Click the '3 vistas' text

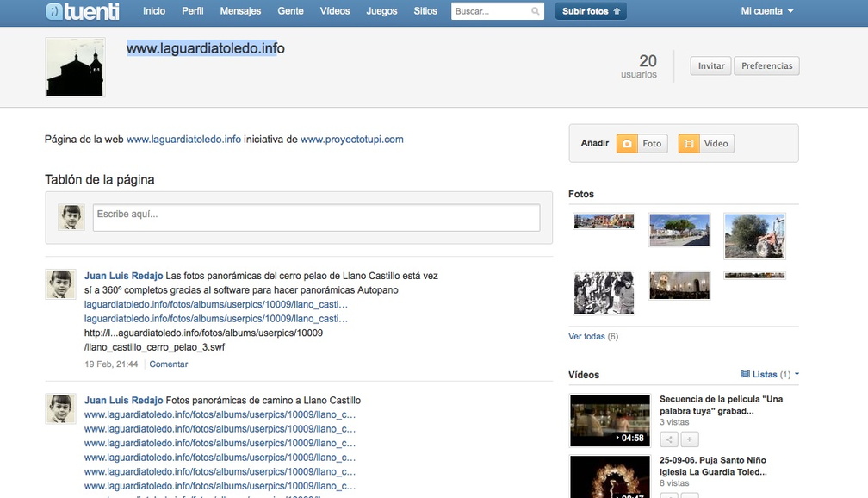point(674,422)
